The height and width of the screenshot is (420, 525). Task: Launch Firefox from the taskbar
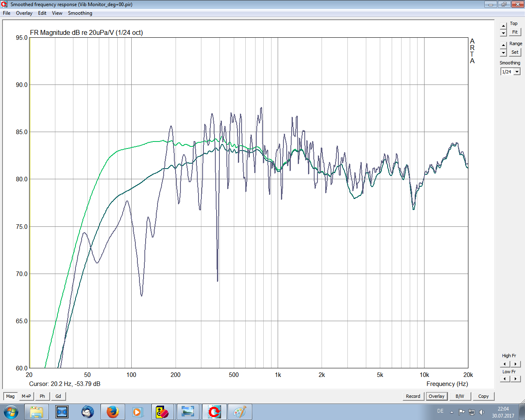tap(112, 412)
